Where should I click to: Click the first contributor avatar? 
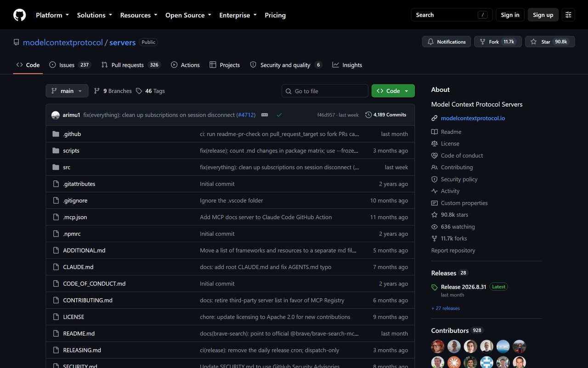click(438, 346)
